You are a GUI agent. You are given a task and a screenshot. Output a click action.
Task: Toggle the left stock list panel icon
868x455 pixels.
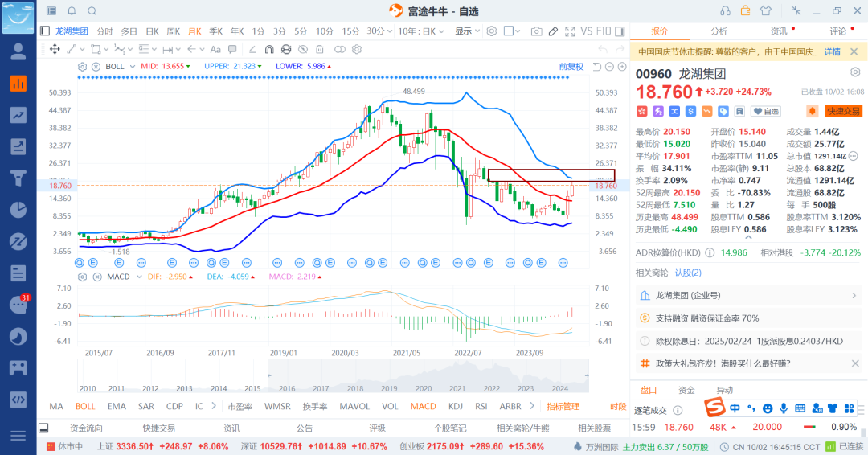45,31
